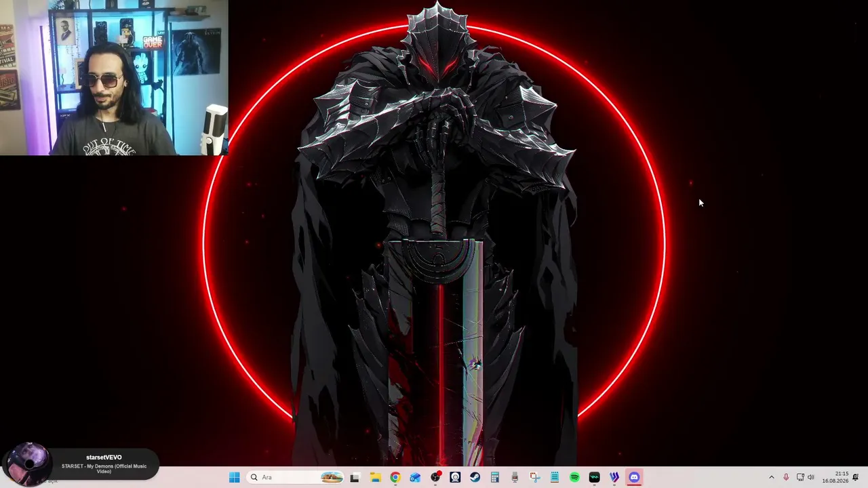
Task: Open File Explorer from the taskbar
Action: (375, 477)
